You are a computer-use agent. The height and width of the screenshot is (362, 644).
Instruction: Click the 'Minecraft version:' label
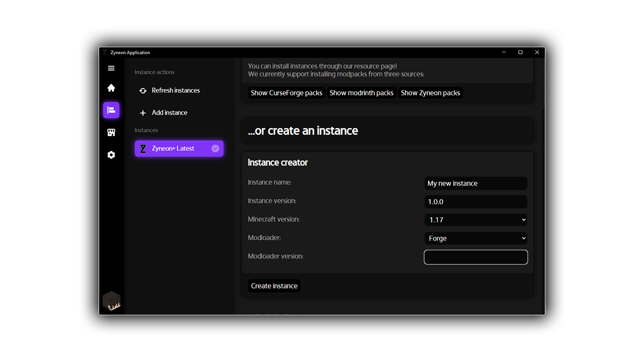274,219
